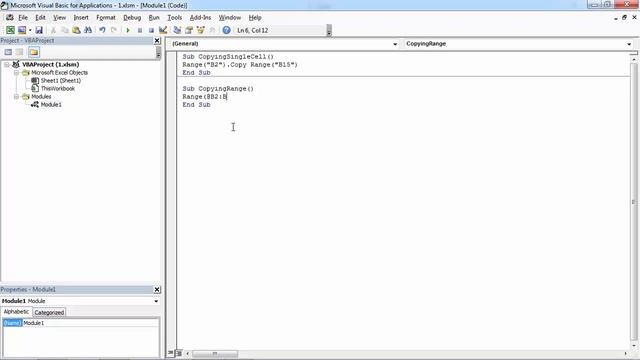Edit the Module1 name property value
640x360 pixels.
pos(91,323)
